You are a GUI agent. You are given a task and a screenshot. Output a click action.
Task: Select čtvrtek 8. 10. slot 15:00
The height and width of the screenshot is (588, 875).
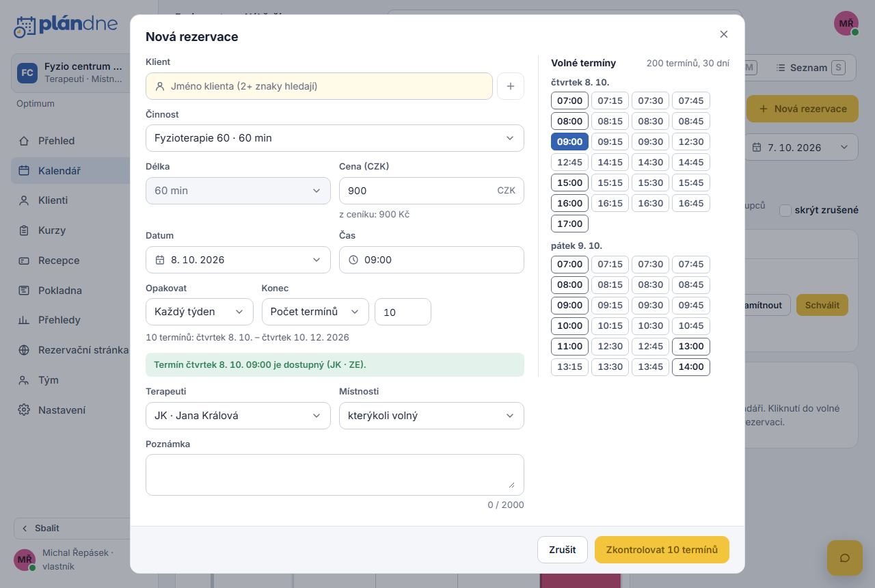569,183
